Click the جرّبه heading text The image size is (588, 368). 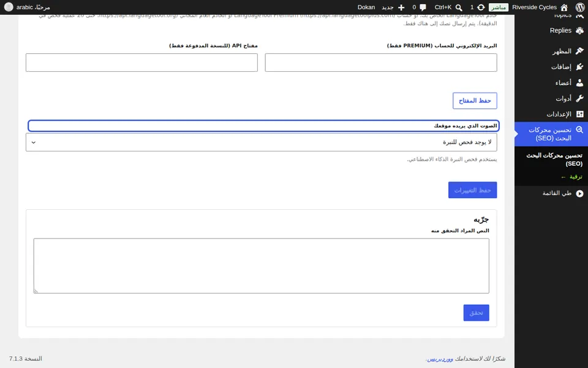pyautogui.click(x=481, y=220)
